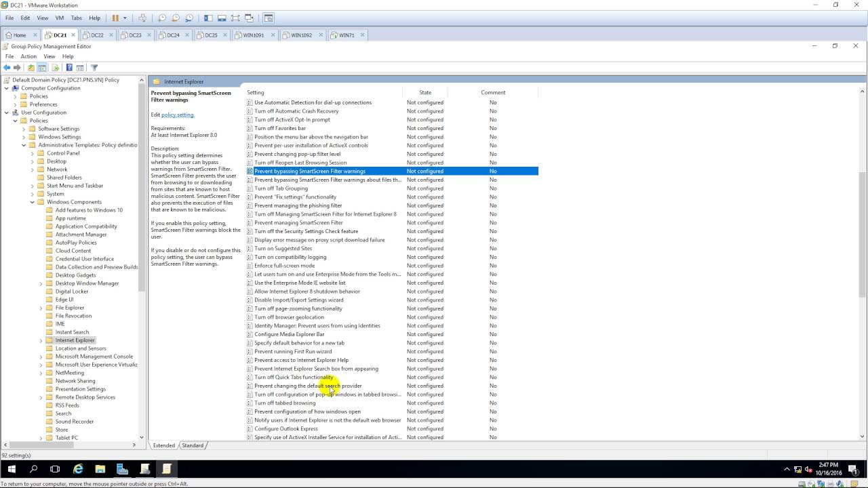The height and width of the screenshot is (488, 868).
Task: Switch to the Standard view tab
Action: coord(193,445)
